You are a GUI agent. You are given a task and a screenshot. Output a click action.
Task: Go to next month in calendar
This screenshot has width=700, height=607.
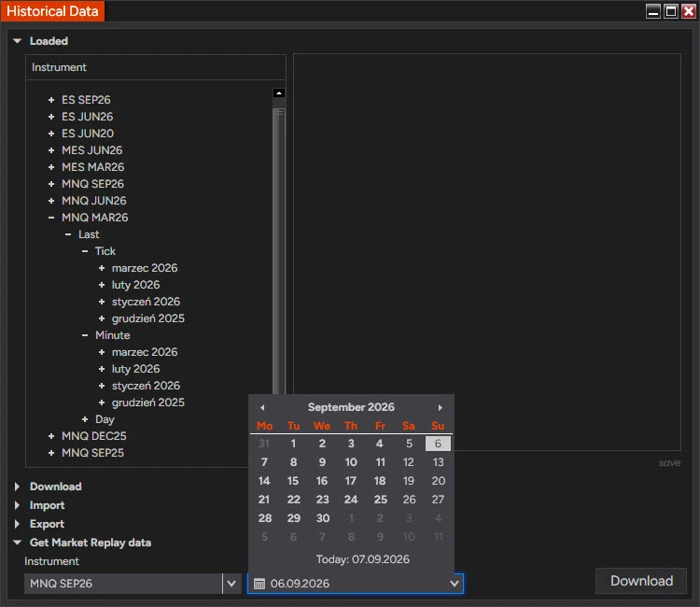click(441, 407)
